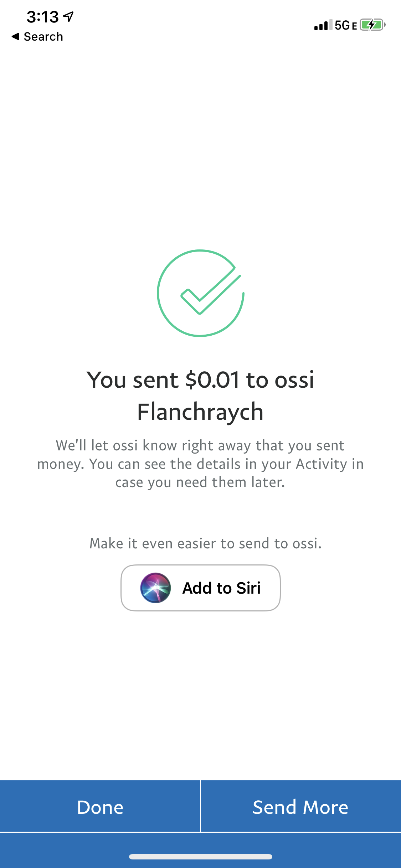Click the blue bottom action bar divider

[200, 807]
